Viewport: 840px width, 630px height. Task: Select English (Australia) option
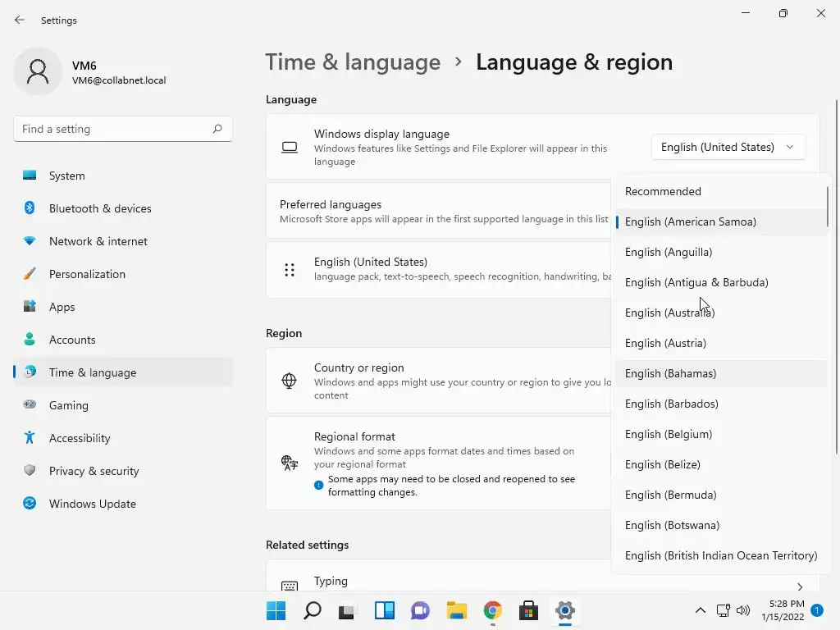(721, 313)
